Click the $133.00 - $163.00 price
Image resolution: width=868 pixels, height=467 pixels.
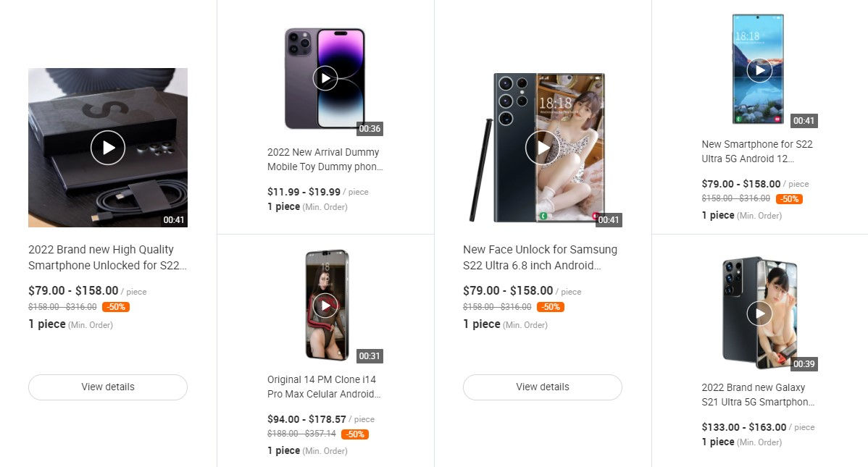(x=743, y=427)
